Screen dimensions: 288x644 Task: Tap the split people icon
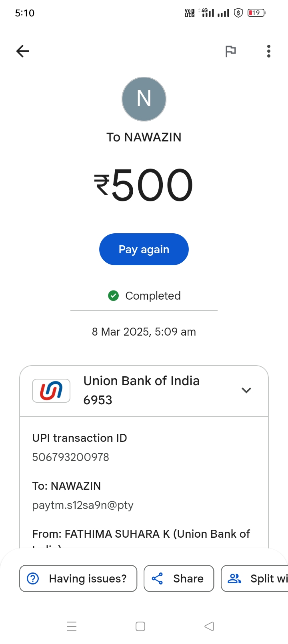[234, 578]
